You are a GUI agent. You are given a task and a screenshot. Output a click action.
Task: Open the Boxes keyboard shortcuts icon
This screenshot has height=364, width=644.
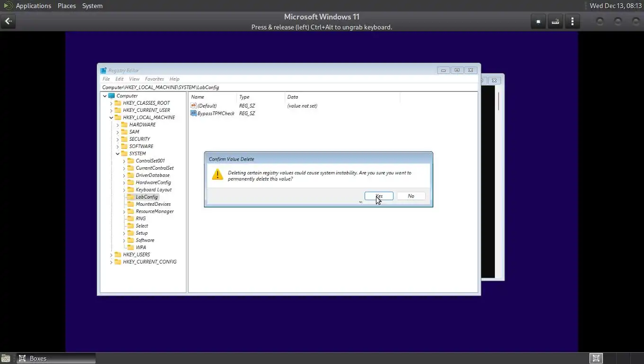pyautogui.click(x=555, y=21)
